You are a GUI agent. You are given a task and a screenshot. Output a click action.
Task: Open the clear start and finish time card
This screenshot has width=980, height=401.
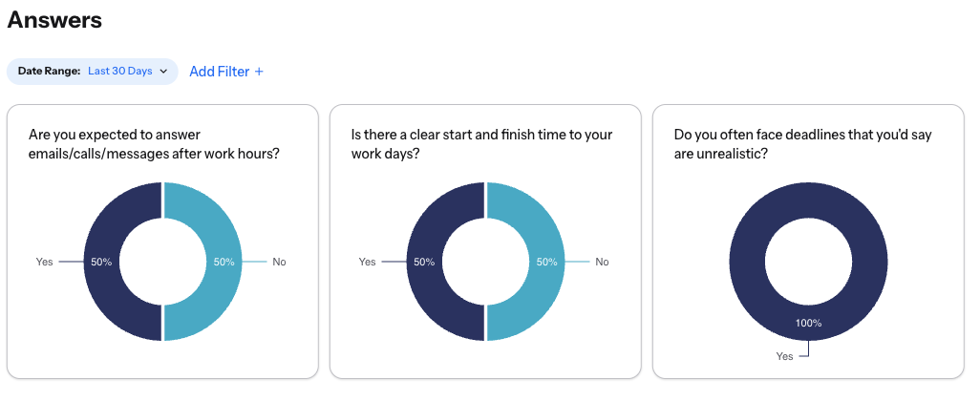485,242
